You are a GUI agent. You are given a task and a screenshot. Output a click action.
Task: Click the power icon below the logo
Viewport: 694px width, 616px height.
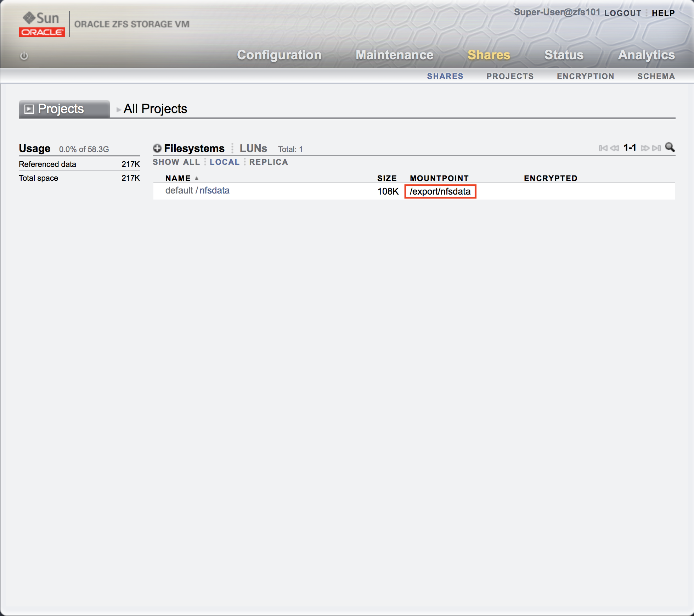click(x=24, y=56)
